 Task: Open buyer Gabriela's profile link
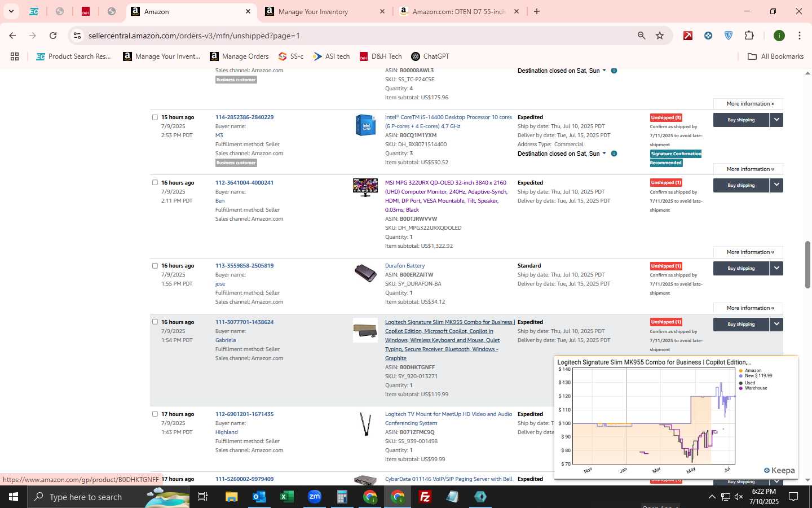(226, 340)
